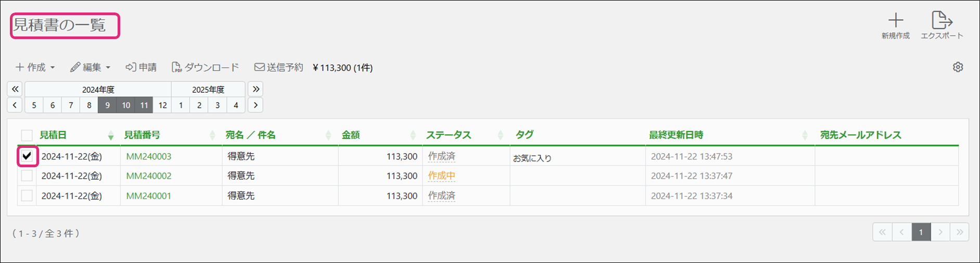Jump back with the double-left month arrow
The width and height of the screenshot is (980, 263).
(15, 89)
